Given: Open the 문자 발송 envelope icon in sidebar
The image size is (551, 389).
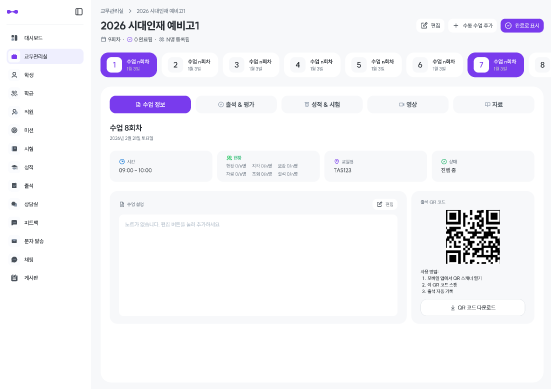Looking at the screenshot, I should (14, 241).
